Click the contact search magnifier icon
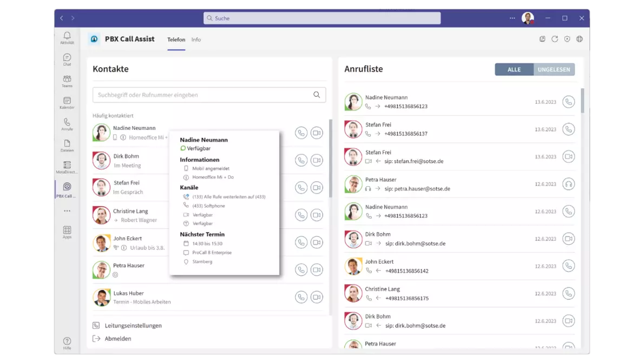The width and height of the screenshot is (644, 363). pyautogui.click(x=317, y=95)
